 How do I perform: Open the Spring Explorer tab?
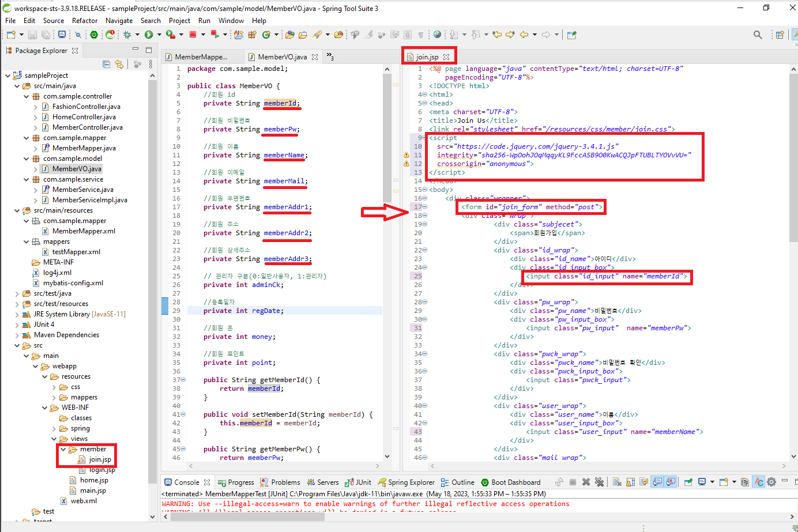pos(406,482)
